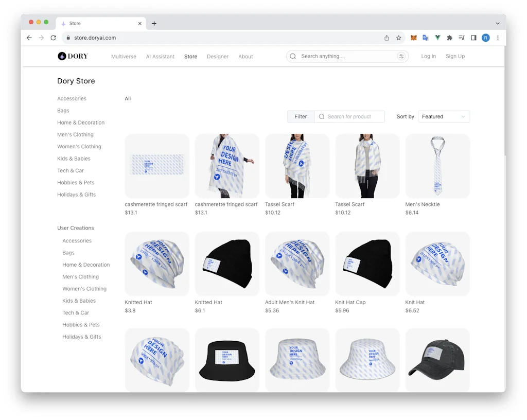Open Chrome's three-dot menu
The height and width of the screenshot is (420, 527).
point(498,38)
